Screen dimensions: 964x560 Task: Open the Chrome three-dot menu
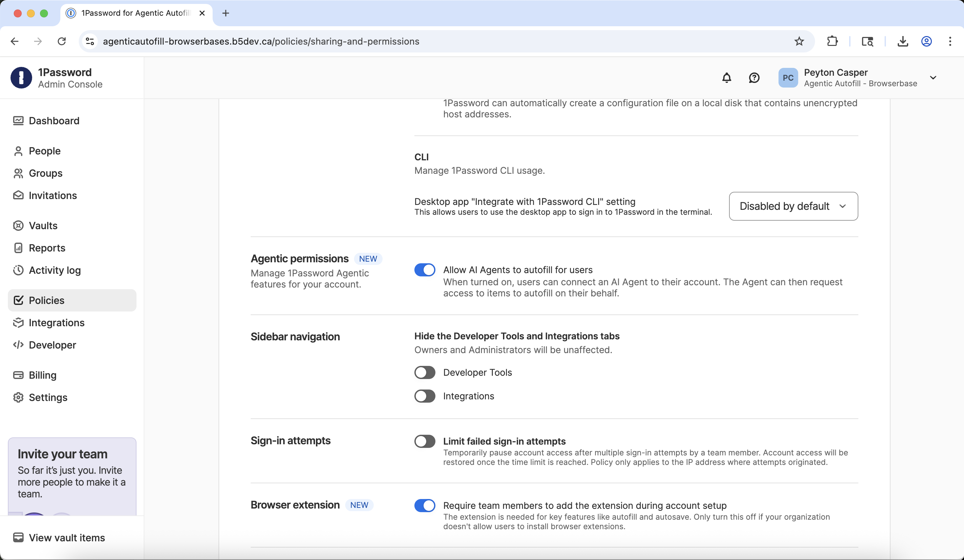point(950,41)
